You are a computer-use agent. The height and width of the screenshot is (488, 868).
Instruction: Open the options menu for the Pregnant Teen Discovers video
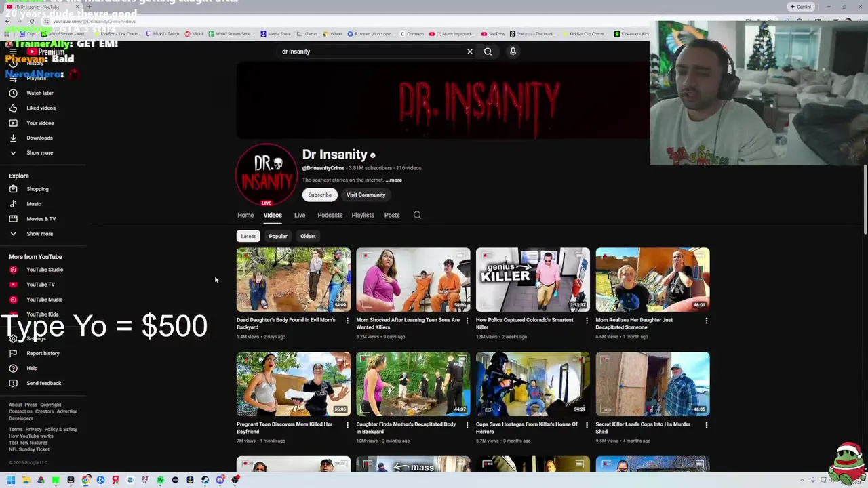click(347, 425)
